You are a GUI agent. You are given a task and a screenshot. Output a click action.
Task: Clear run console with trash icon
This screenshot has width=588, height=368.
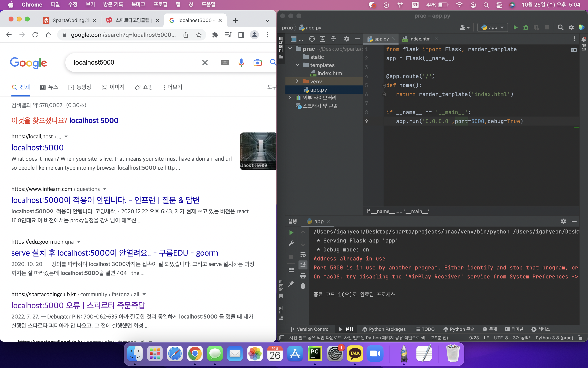[x=303, y=286]
